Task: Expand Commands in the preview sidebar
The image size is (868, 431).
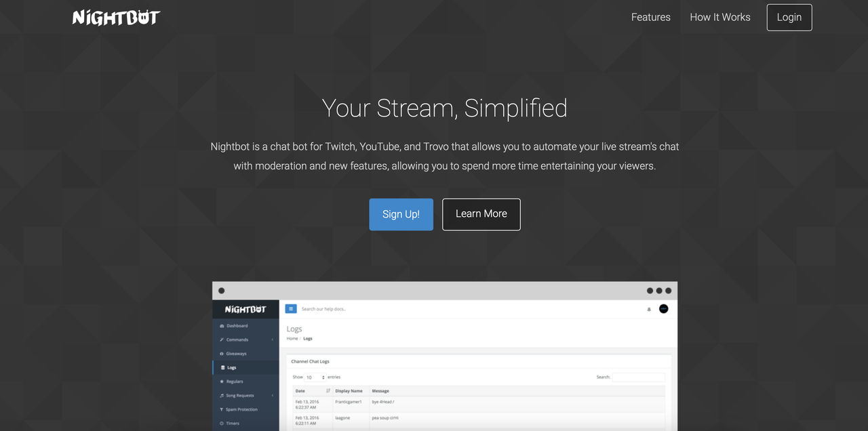Action: tap(245, 340)
